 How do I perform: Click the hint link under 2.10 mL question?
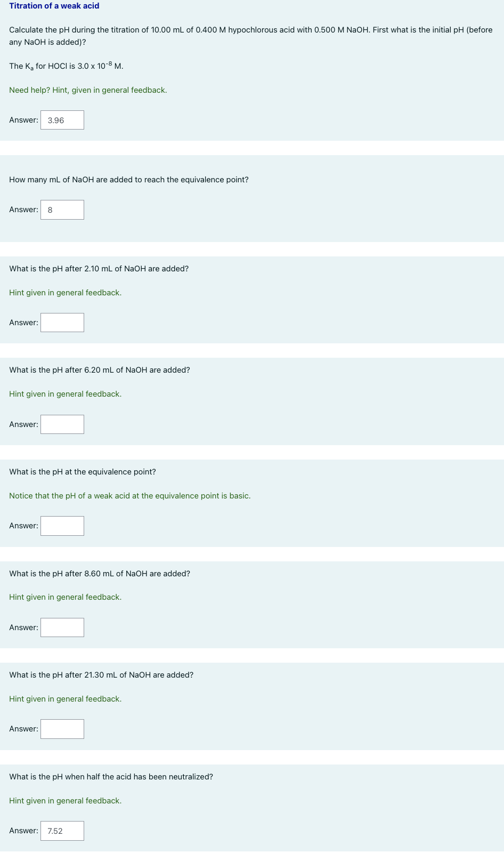[65, 293]
